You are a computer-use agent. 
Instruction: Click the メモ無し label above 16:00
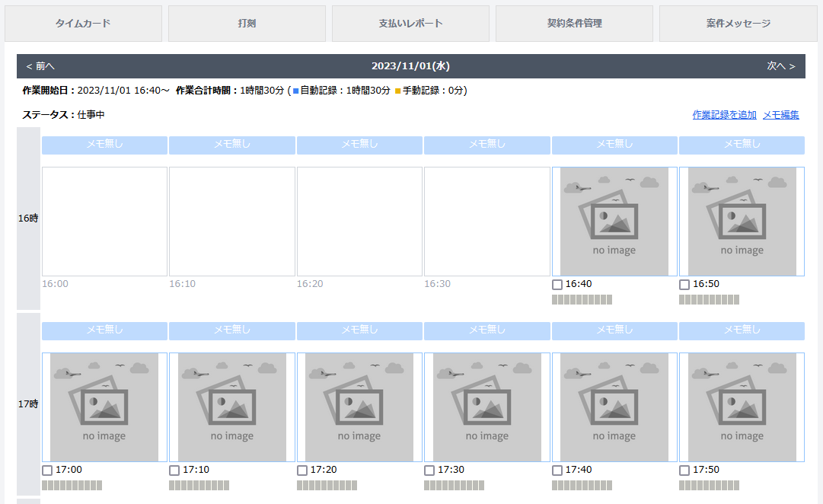pos(104,145)
